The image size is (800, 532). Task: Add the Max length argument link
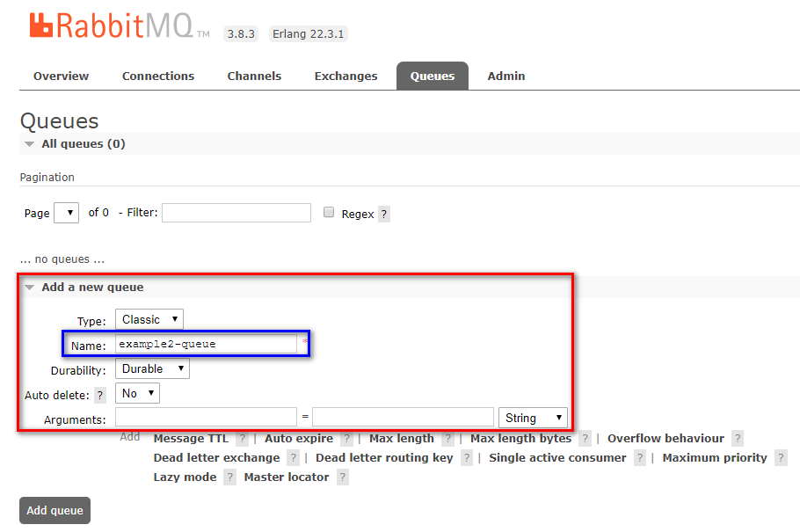(401, 439)
